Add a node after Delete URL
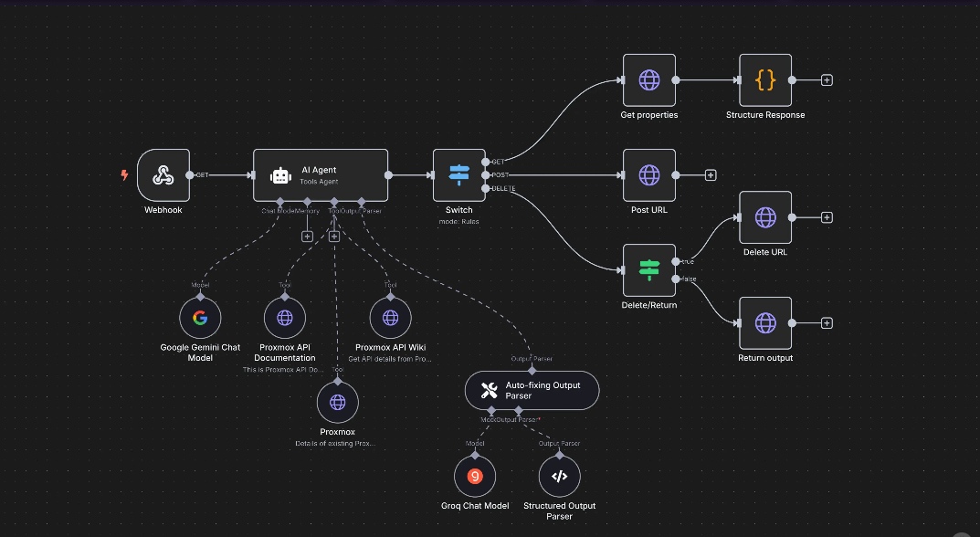Image resolution: width=980 pixels, height=537 pixels. [x=827, y=217]
